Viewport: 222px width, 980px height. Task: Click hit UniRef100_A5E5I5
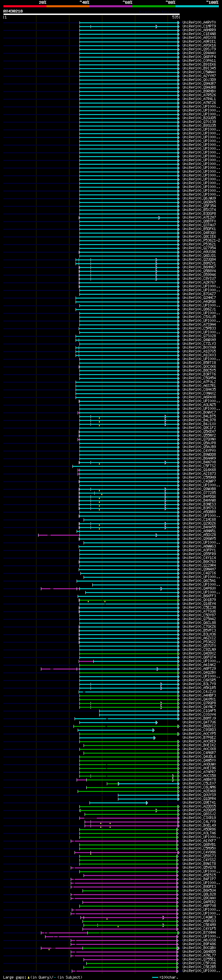[x=199, y=875]
